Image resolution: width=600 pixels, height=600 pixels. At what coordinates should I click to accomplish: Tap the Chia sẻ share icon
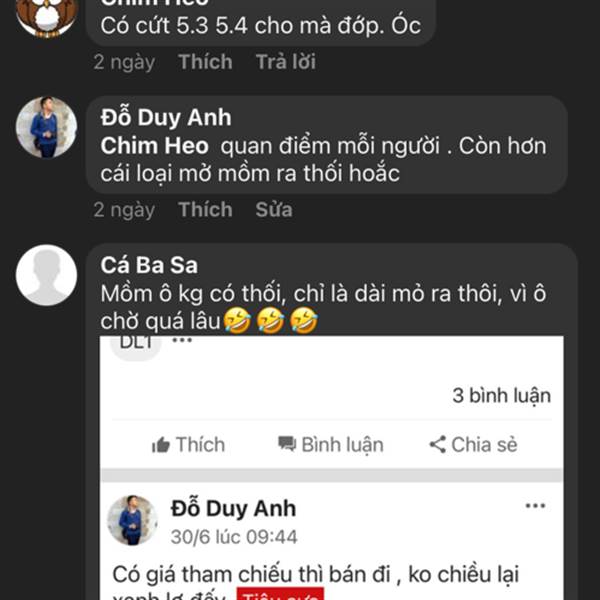438,444
